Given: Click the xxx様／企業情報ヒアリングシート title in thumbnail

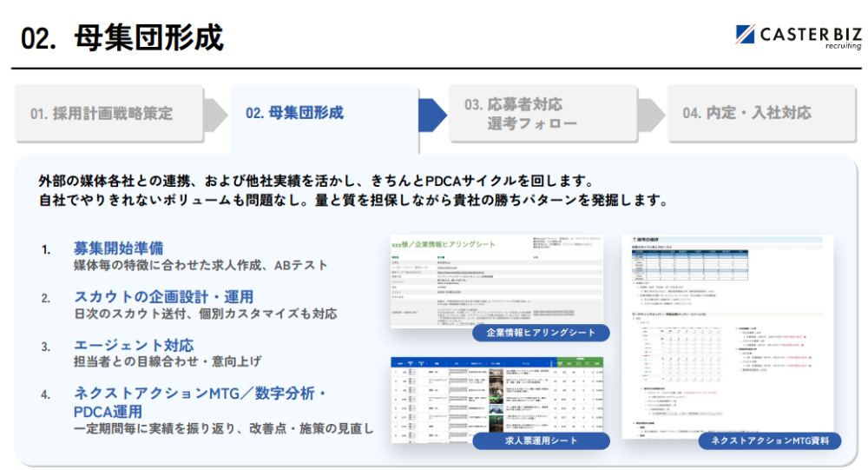Looking at the screenshot, I should coord(444,244).
